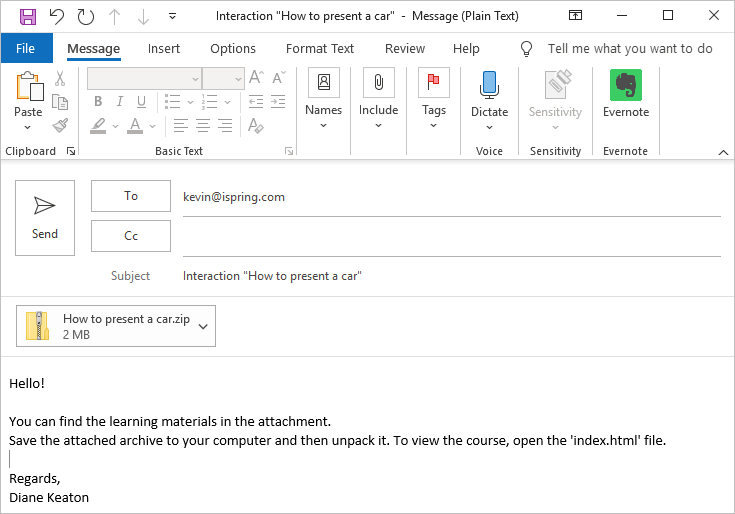Open the Clipboard dialog launcher
The image size is (735, 514).
[x=71, y=151]
